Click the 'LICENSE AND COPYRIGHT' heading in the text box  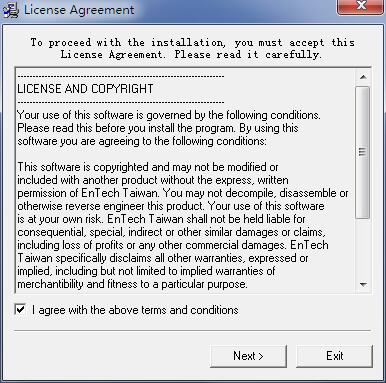(85, 89)
